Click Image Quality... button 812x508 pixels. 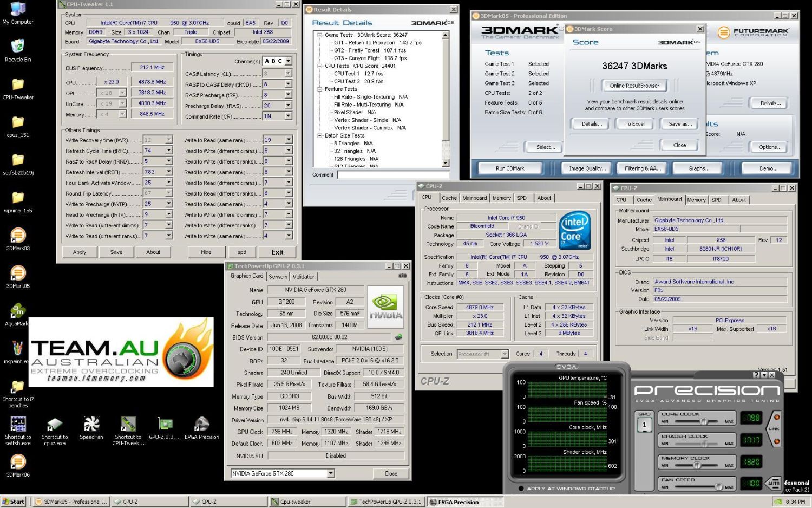(587, 168)
